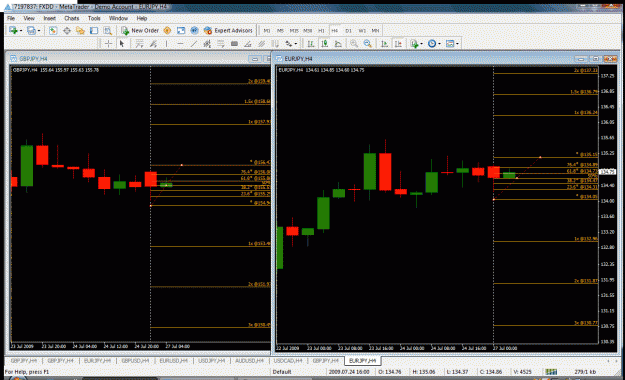625x380 pixels.
Task: Switch to Bar Chart display
Action: click(x=311, y=43)
